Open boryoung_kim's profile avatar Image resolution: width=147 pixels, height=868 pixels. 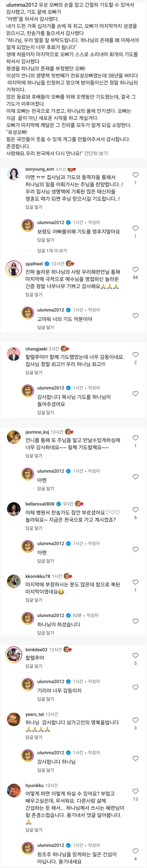[x=14, y=174]
